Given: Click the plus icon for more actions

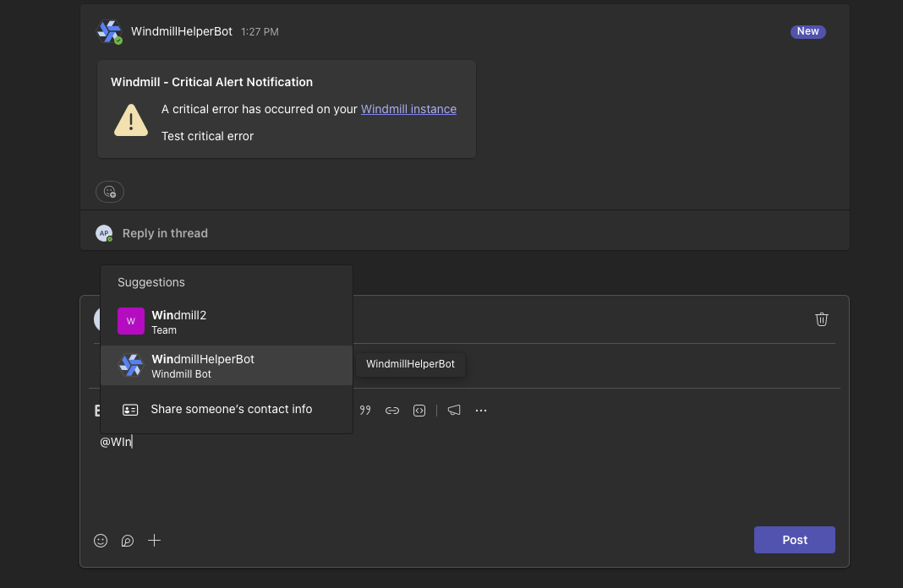Looking at the screenshot, I should click(x=154, y=541).
